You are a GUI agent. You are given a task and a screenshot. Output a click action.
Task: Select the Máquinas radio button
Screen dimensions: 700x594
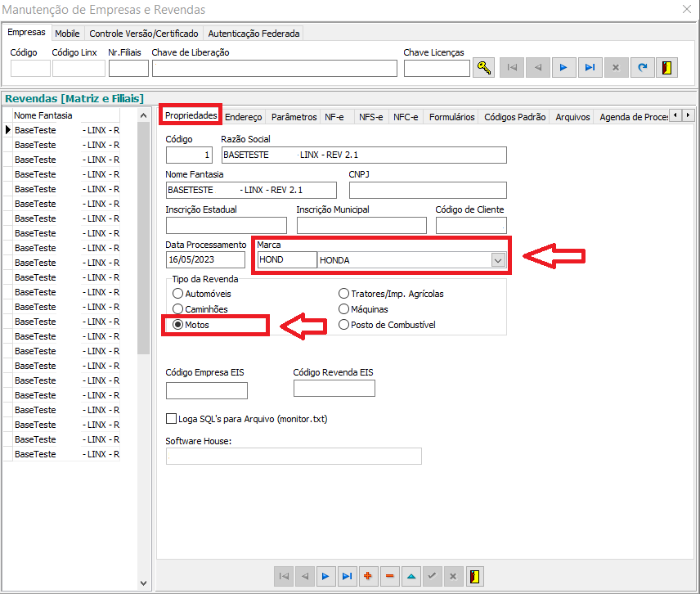[343, 309]
